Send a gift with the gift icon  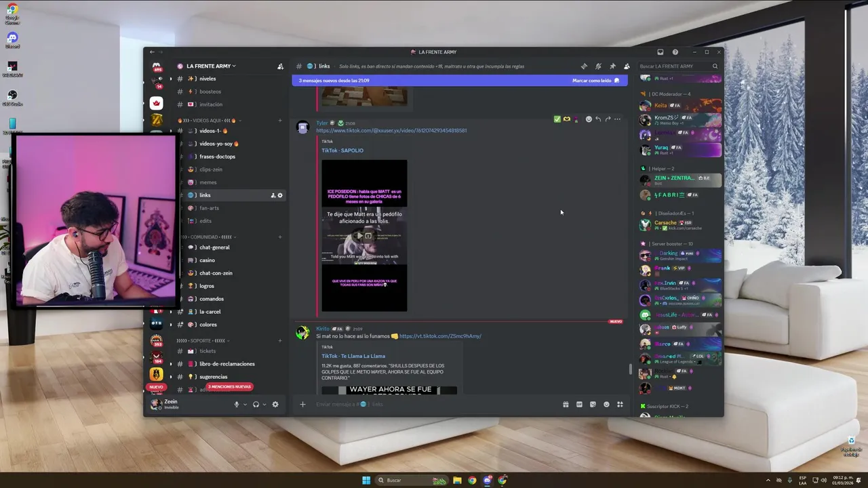click(566, 405)
